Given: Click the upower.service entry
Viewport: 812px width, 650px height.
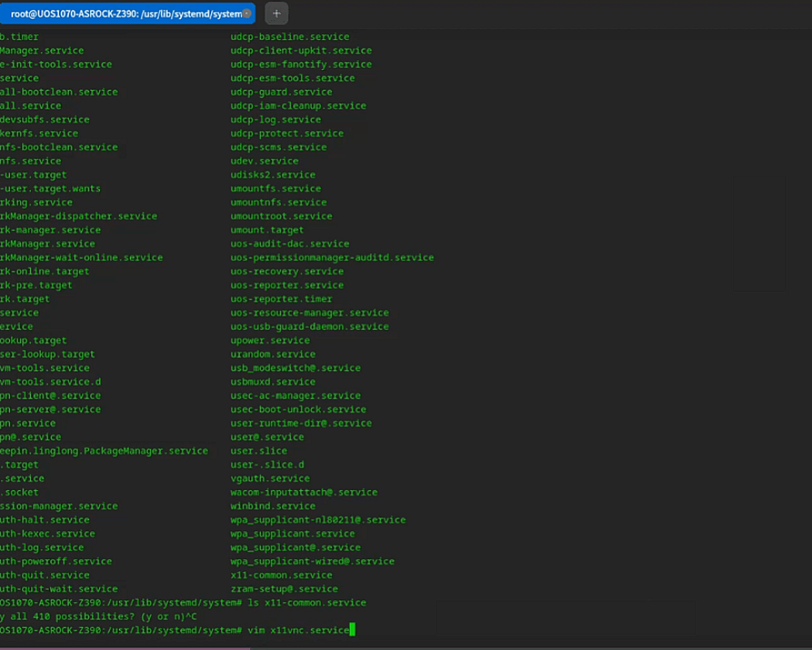Looking at the screenshot, I should (270, 340).
